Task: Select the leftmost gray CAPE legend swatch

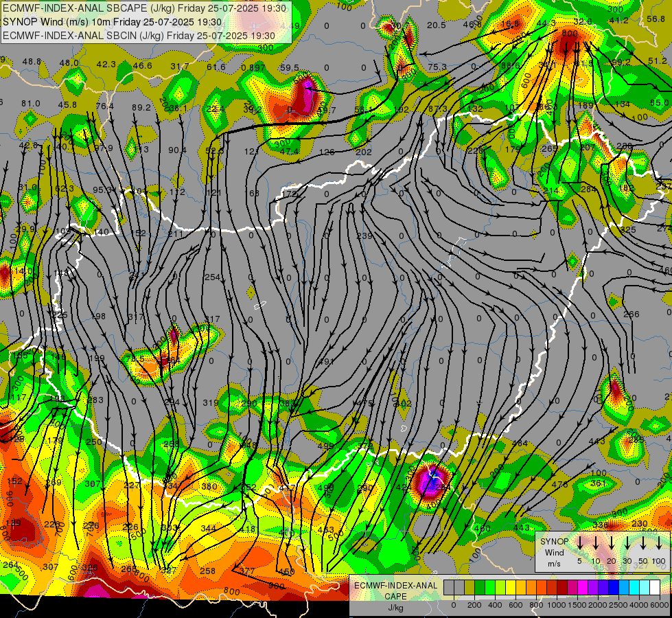Action: [449, 588]
